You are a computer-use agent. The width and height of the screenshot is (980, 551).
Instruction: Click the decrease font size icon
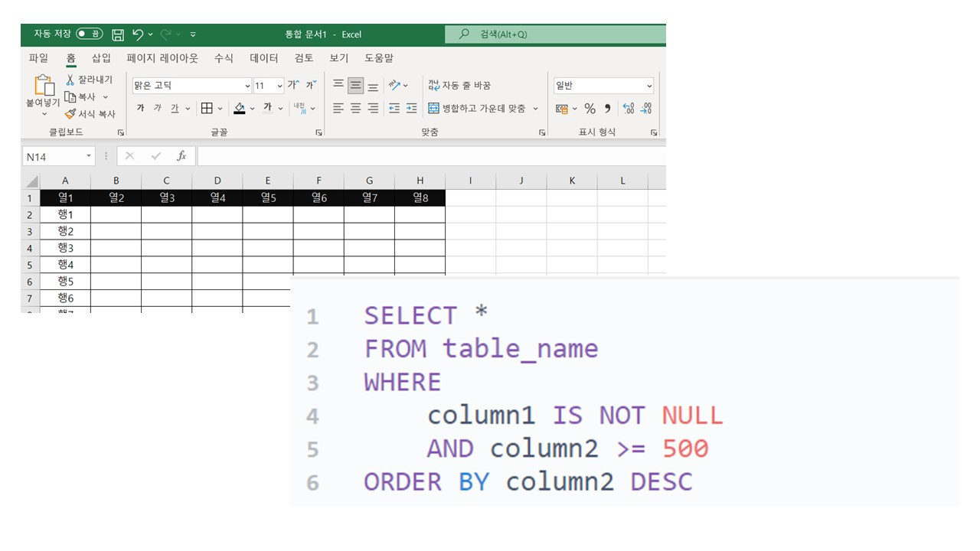click(x=311, y=85)
